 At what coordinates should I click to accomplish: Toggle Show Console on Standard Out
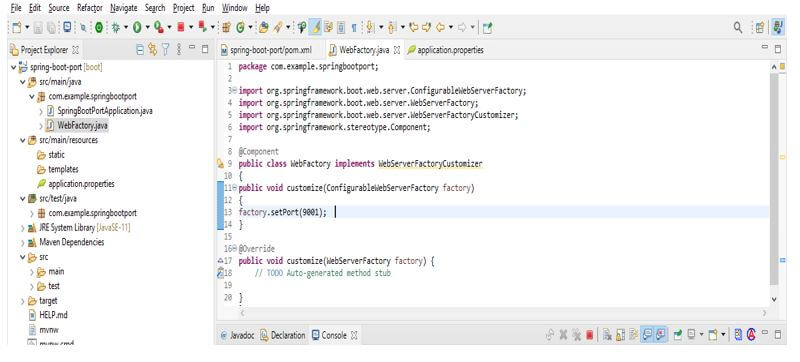(647, 335)
